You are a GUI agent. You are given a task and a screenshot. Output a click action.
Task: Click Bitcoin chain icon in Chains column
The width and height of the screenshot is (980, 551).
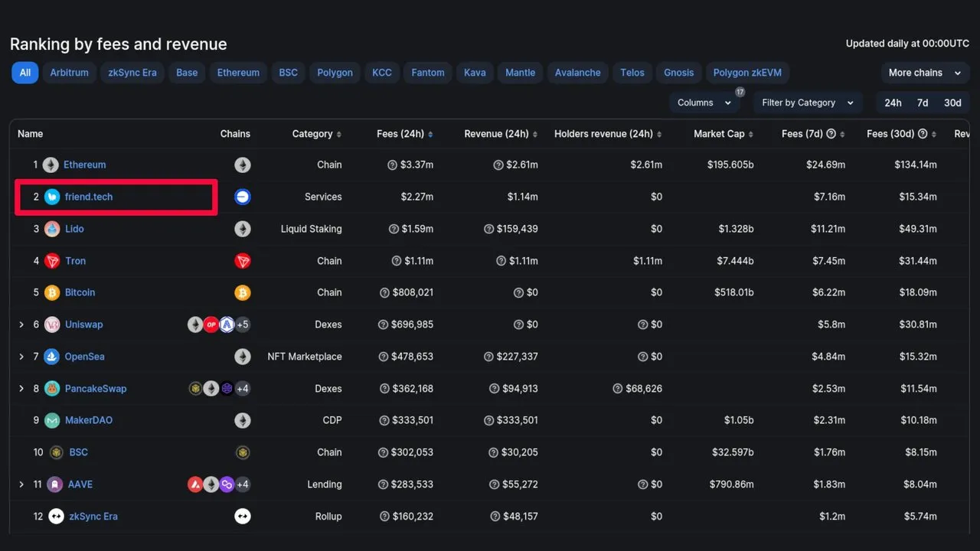tap(243, 292)
